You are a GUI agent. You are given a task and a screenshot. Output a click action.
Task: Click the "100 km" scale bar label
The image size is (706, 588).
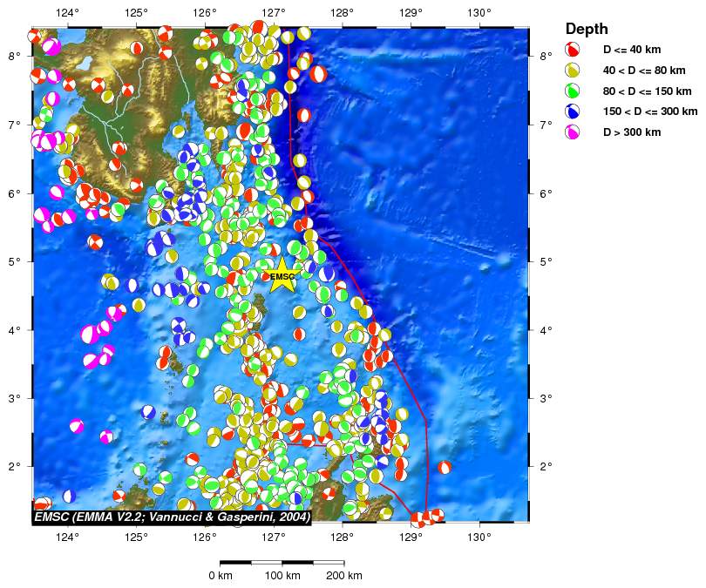click(282, 576)
